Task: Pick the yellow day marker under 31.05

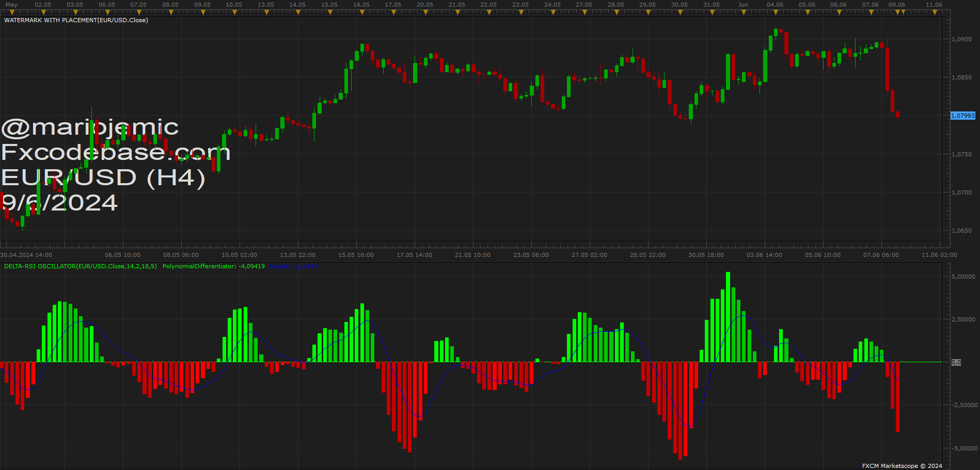Action: click(712, 12)
